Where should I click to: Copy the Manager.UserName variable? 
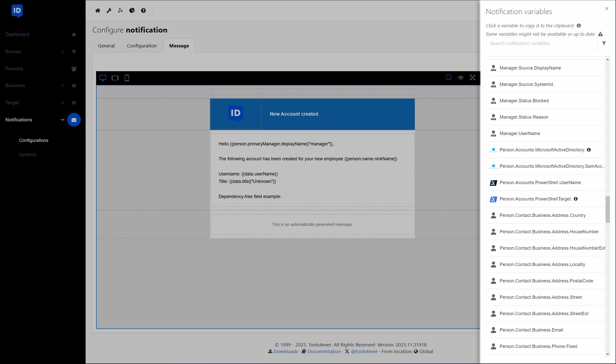[545, 133]
